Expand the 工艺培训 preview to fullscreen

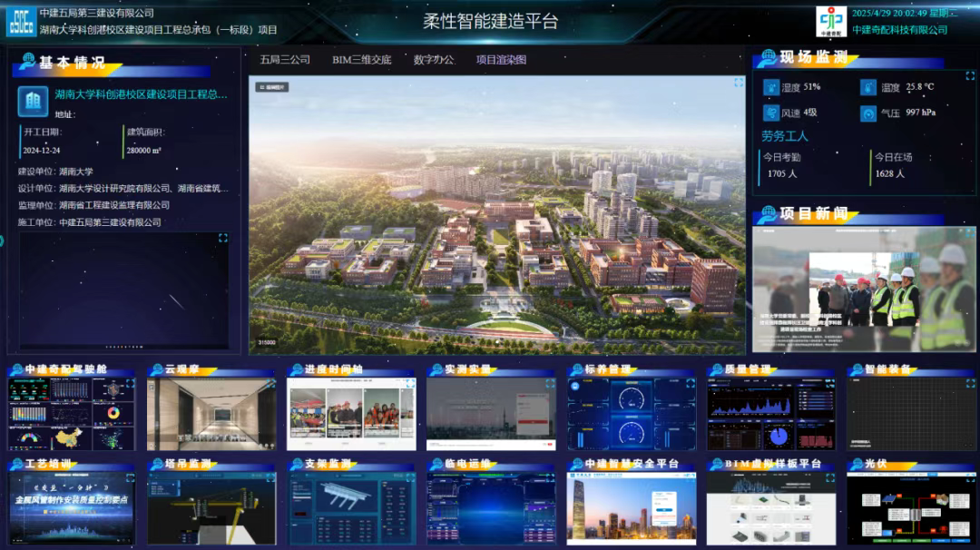pyautogui.click(x=130, y=478)
